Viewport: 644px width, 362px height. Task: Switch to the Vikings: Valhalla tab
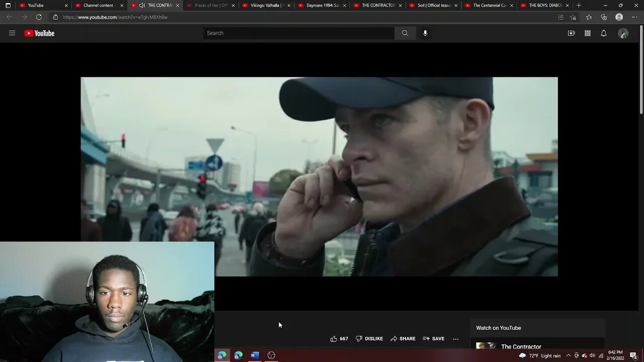(266, 5)
